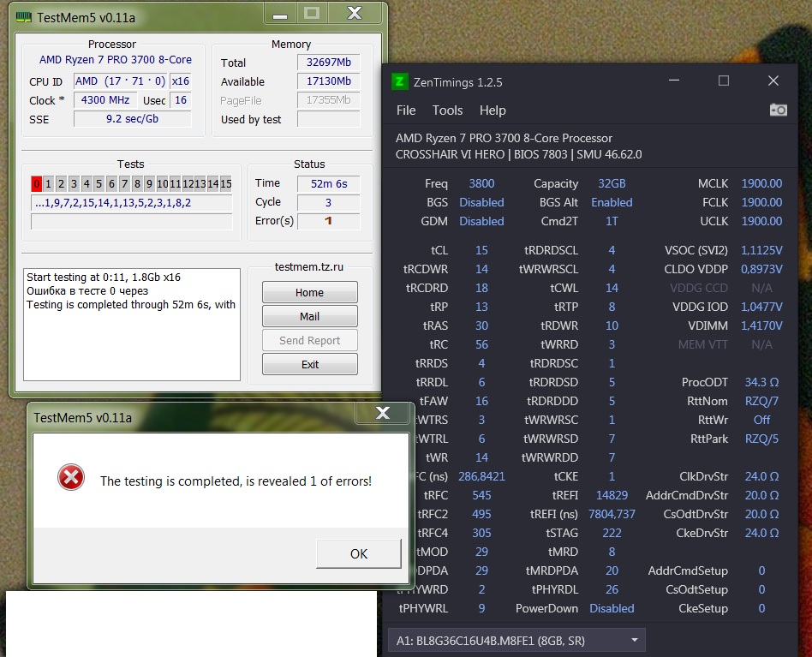Image resolution: width=812 pixels, height=657 pixels.
Task: Click 'Testing is completed through' log line
Action: coord(131,304)
